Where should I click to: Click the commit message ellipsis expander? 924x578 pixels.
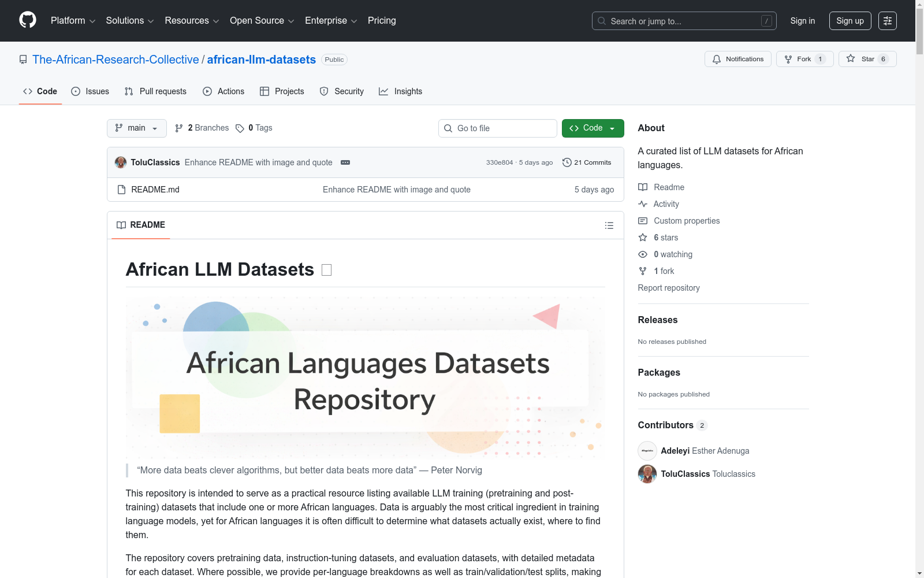[x=345, y=162]
